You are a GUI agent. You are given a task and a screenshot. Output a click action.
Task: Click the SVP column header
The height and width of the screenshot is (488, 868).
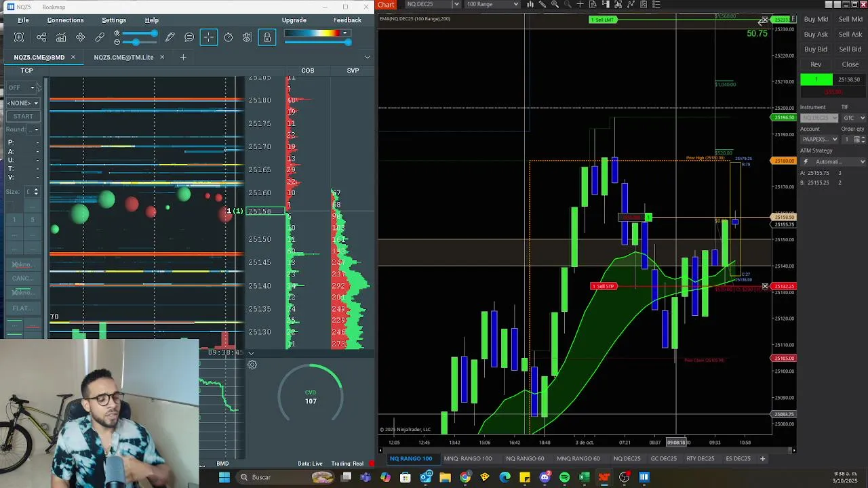353,70
